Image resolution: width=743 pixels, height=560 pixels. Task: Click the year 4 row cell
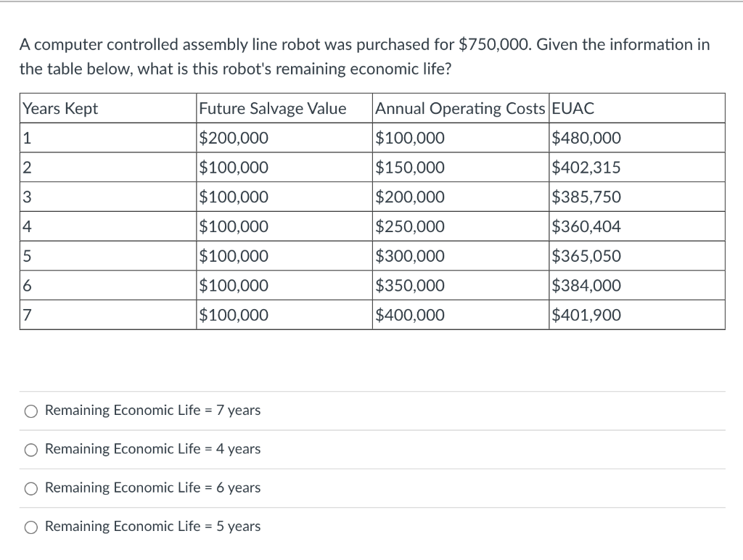coord(108,226)
